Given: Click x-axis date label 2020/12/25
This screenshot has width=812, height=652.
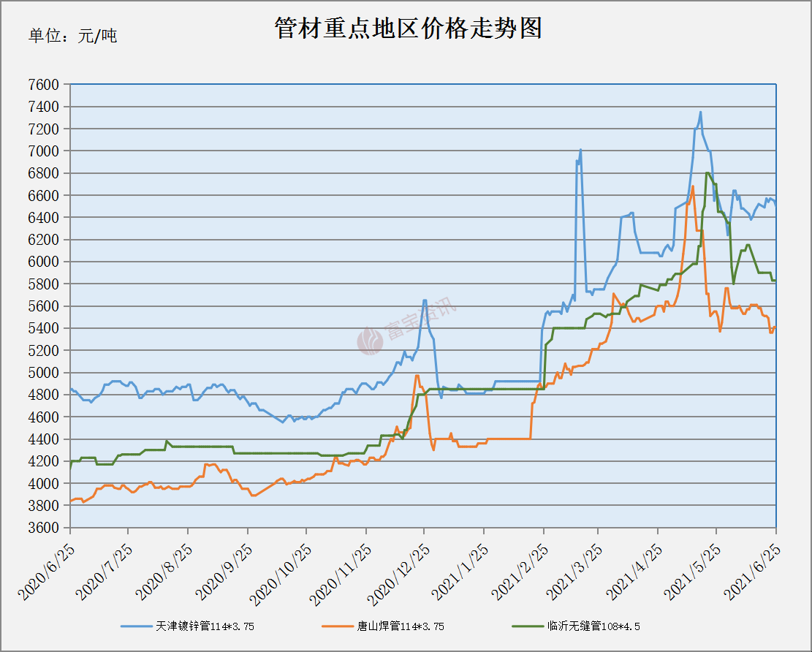Looking at the screenshot, I should (x=398, y=575).
